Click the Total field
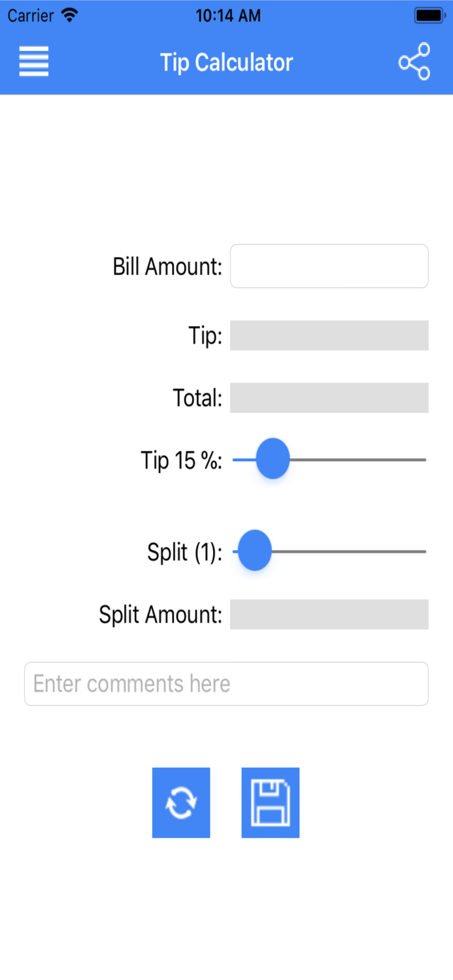 click(x=329, y=397)
